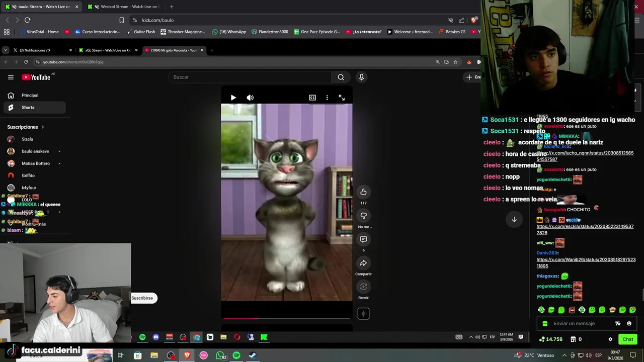Open the k4yfour subscription channel

pyautogui.click(x=34, y=188)
